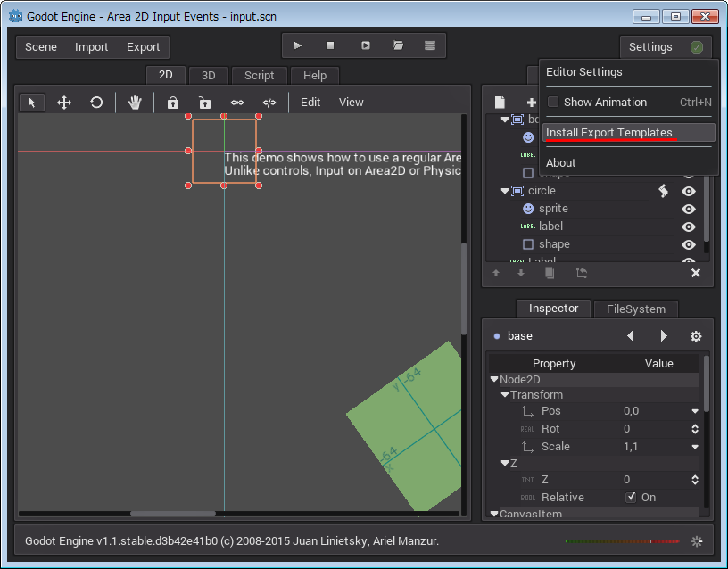
Task: Open the Export menu
Action: tap(143, 47)
